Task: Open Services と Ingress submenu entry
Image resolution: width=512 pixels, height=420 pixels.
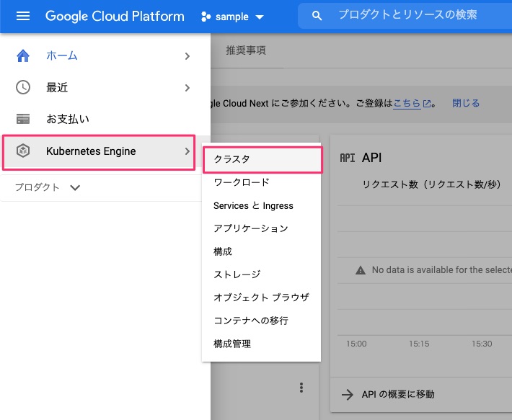Action: point(253,205)
